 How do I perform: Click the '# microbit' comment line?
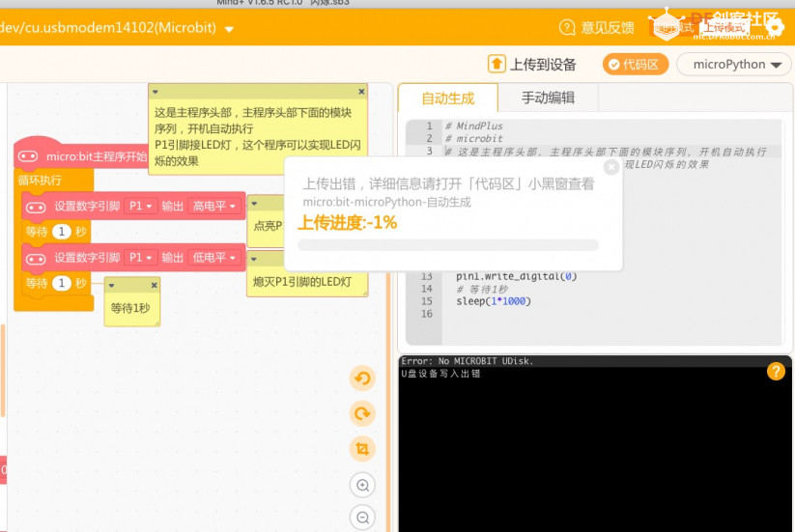click(x=473, y=138)
